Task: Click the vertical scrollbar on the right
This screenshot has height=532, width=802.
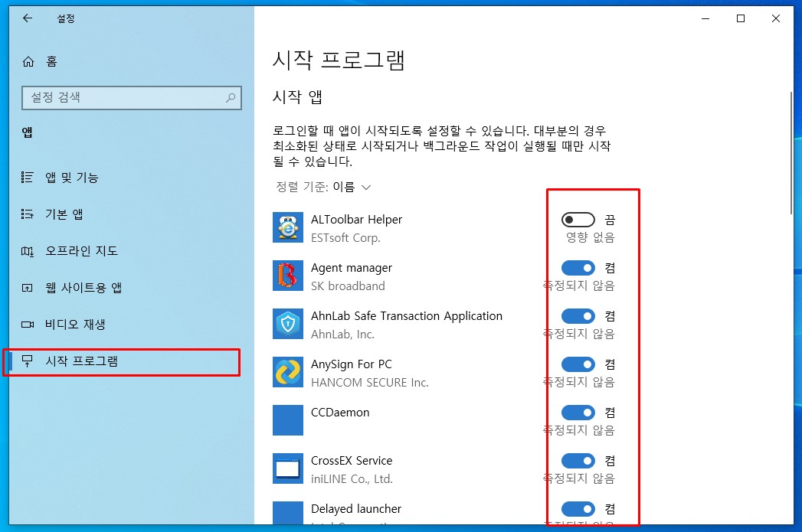Action: [791, 153]
